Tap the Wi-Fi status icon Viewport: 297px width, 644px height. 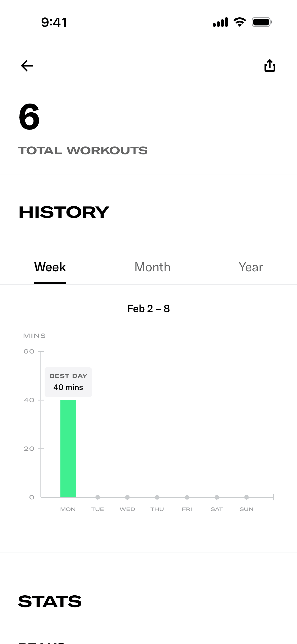pos(240,22)
